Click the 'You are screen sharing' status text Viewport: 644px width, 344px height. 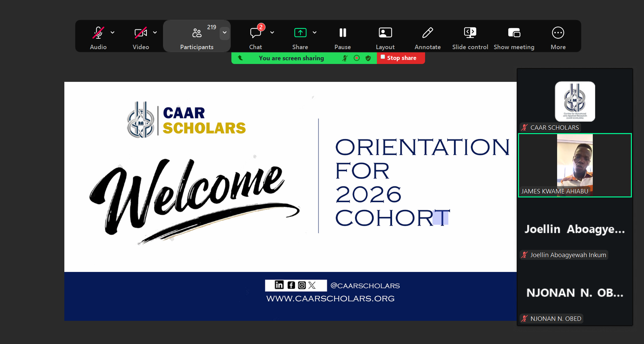[x=291, y=58]
